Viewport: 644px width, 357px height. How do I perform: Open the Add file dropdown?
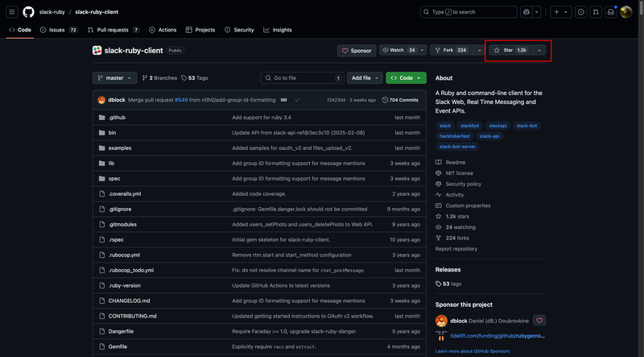pos(365,77)
